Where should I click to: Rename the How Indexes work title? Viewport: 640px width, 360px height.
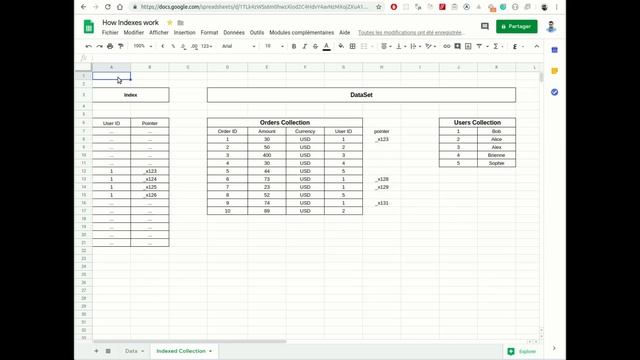point(130,23)
